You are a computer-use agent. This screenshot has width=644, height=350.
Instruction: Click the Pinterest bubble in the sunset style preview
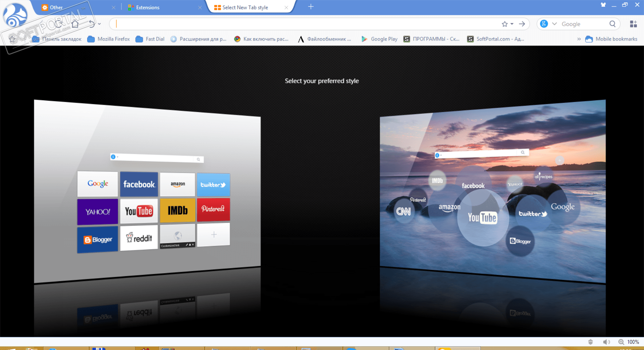pyautogui.click(x=418, y=200)
